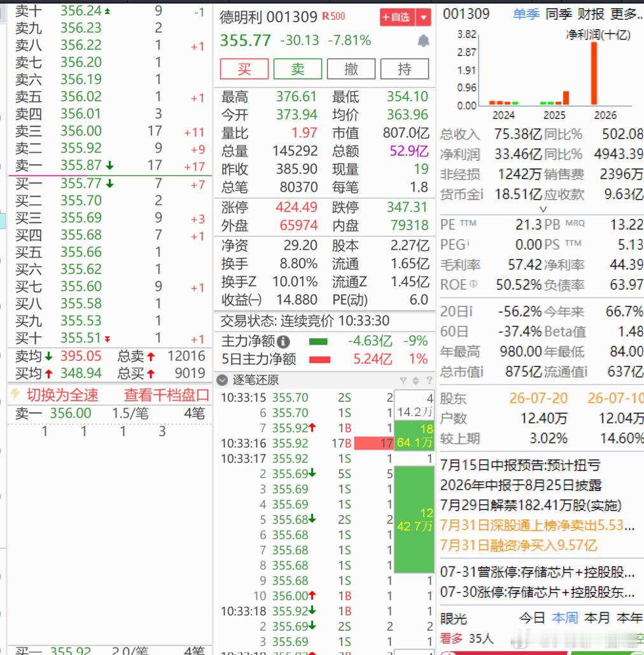This screenshot has width=644, height=655.
Task: Click the 10:33:18 355.92 trade row
Action: (327, 611)
